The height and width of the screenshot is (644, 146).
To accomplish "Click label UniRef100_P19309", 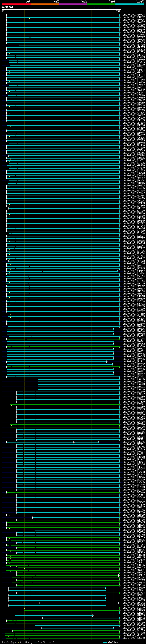I will [134, 366].
